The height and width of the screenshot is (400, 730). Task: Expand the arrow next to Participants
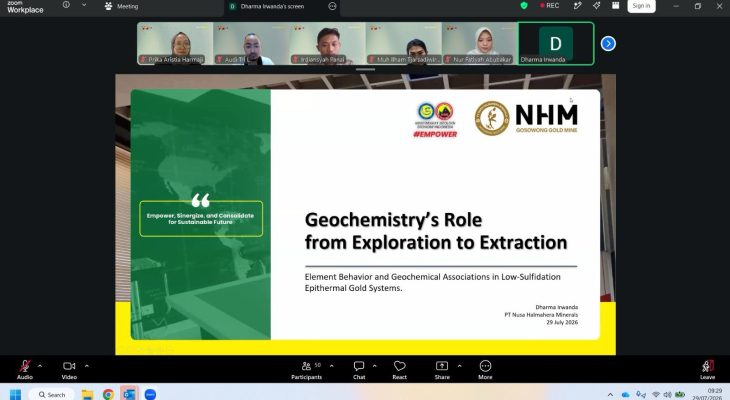(331, 366)
